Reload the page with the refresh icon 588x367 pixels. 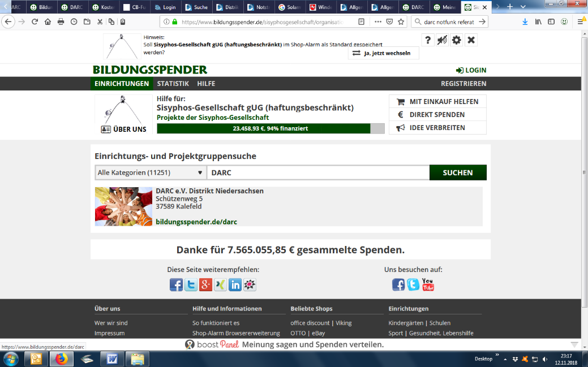coord(35,21)
